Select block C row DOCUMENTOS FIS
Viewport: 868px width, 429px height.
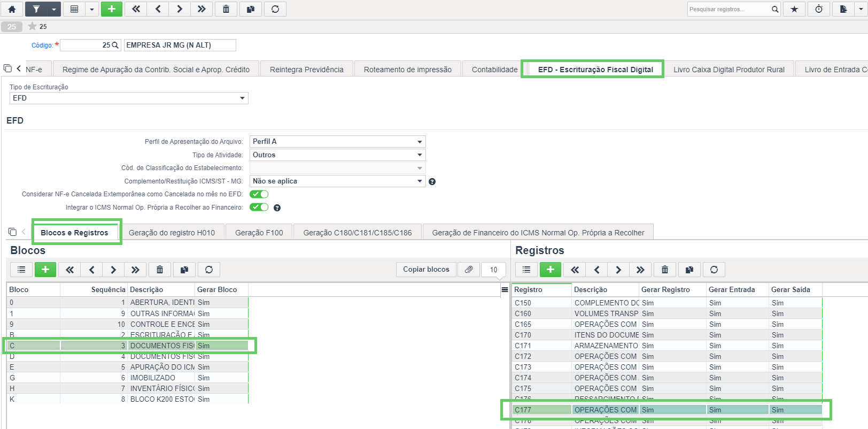tap(128, 346)
